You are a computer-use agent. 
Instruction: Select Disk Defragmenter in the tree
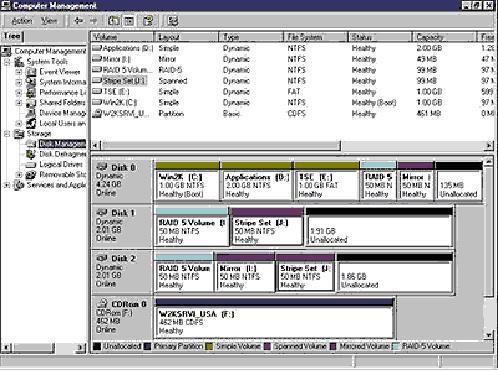pos(63,154)
